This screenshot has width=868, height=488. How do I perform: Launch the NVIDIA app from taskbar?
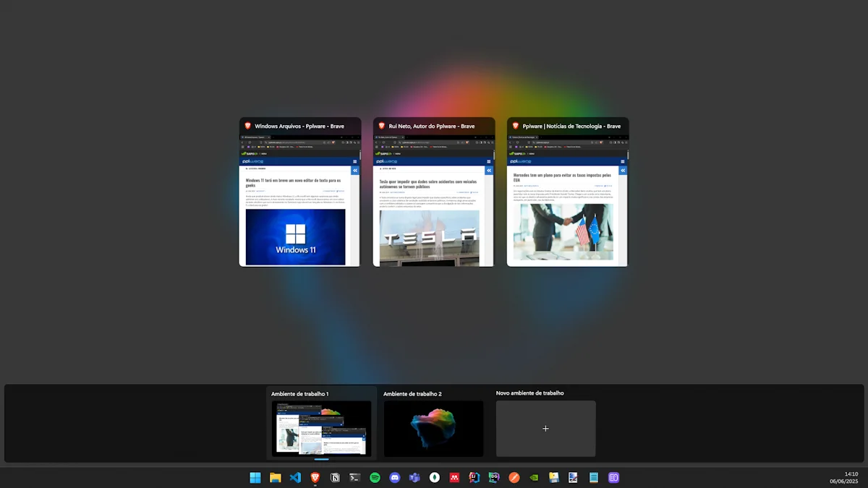(534, 478)
